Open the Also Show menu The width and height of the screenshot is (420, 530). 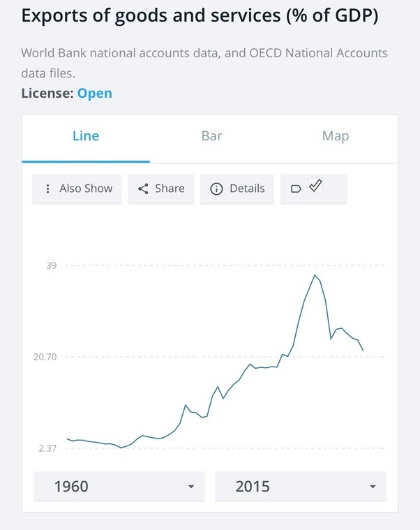[x=77, y=189]
